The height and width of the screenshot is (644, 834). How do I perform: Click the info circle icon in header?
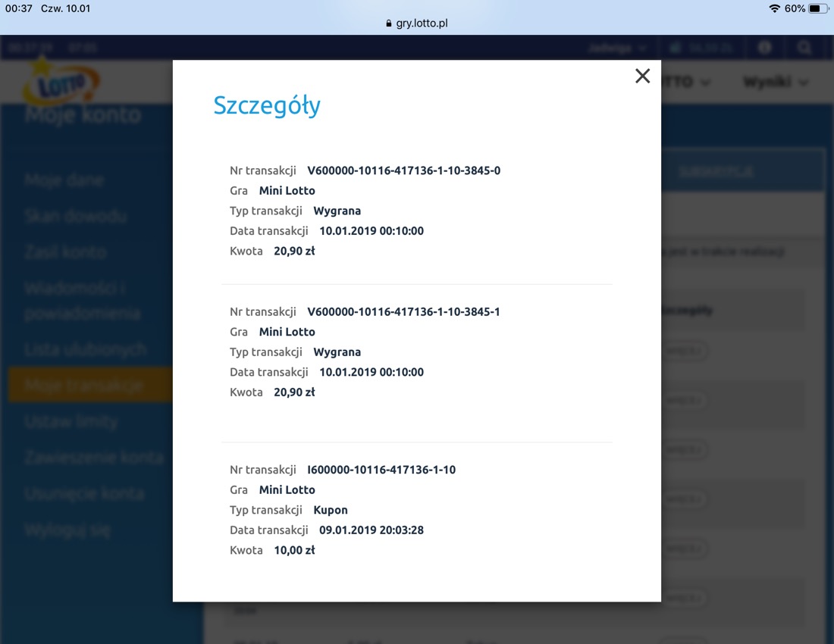coord(764,48)
